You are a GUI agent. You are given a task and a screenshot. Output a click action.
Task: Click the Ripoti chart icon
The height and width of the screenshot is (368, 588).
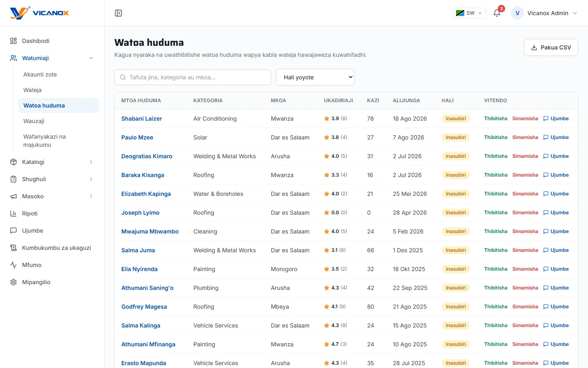(13, 213)
